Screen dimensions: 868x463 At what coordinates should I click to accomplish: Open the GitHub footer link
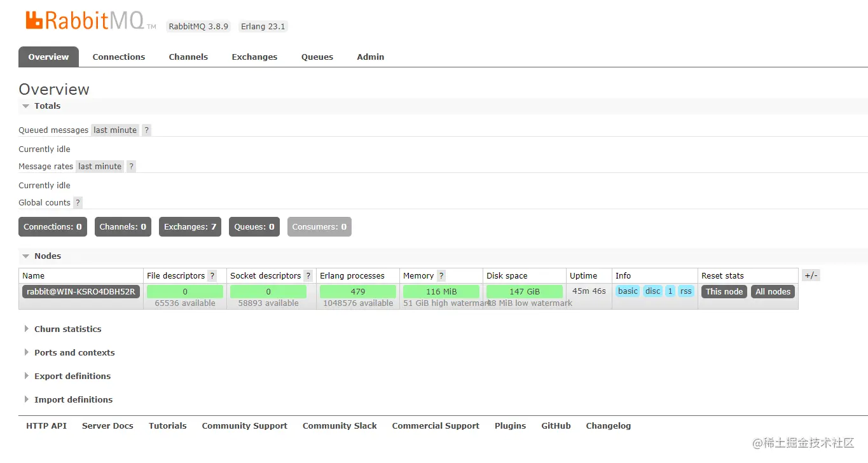point(556,426)
